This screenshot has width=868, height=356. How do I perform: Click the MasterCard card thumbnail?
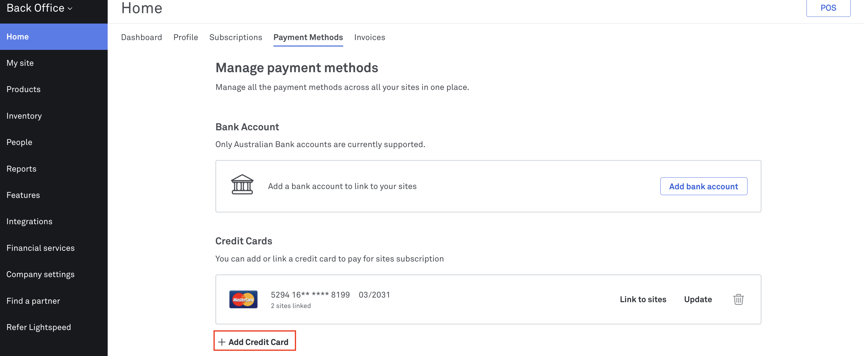[x=243, y=299]
